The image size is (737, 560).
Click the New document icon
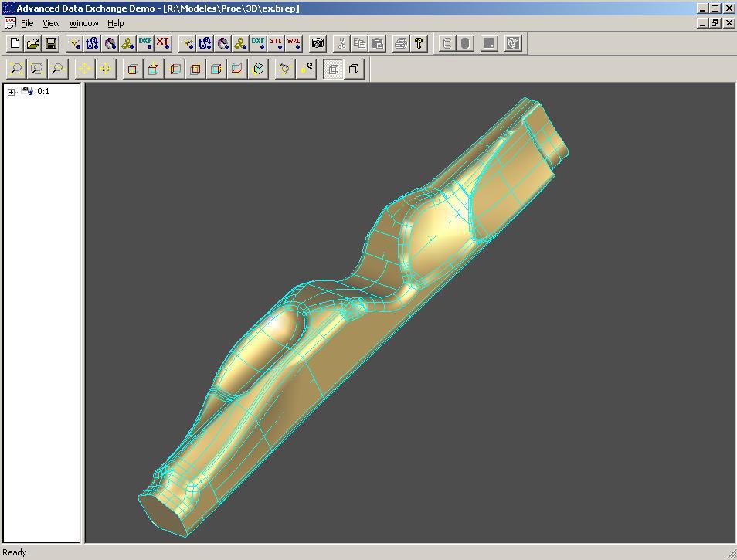click(x=15, y=43)
